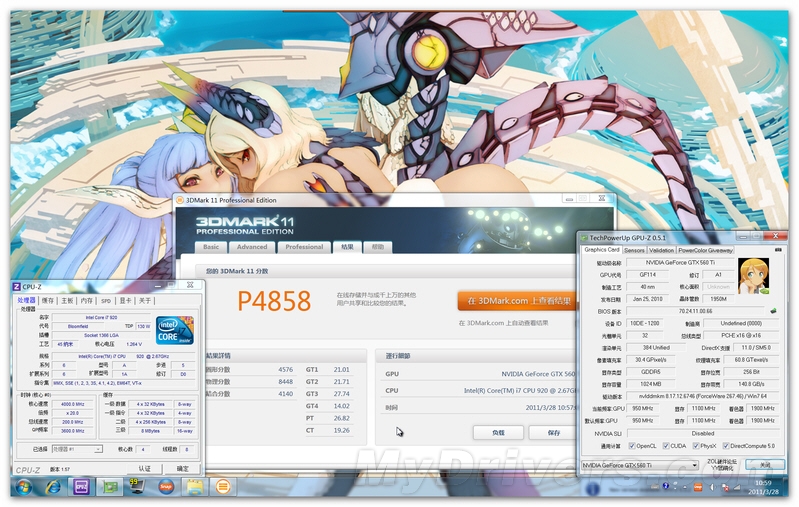Viewport: 799px width, 507px height.
Task: Open the 帮助 help tab in 3DMark 11
Action: click(x=378, y=247)
